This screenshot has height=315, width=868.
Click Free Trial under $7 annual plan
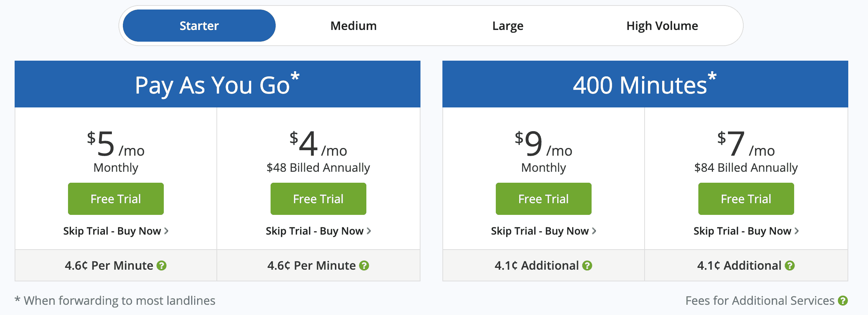(746, 198)
